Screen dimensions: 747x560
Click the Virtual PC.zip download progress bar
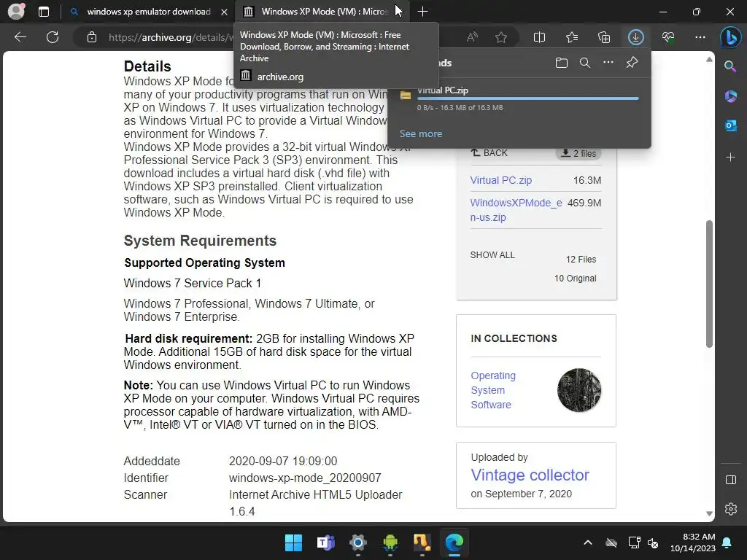point(528,98)
